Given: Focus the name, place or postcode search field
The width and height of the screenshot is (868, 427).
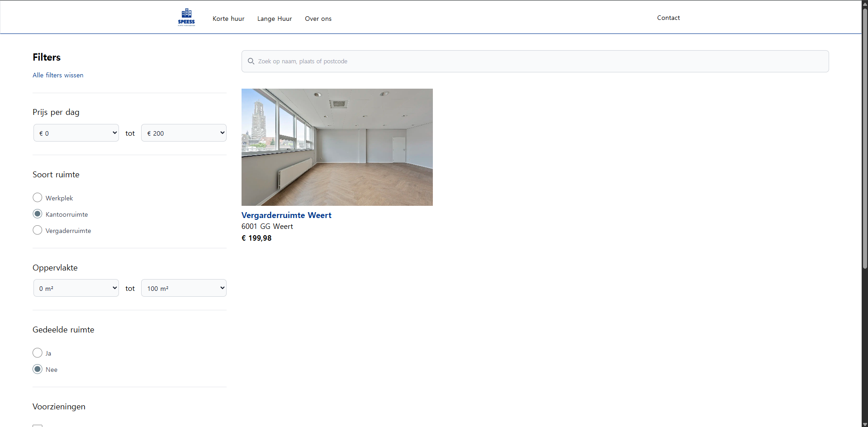Looking at the screenshot, I should tap(538, 61).
